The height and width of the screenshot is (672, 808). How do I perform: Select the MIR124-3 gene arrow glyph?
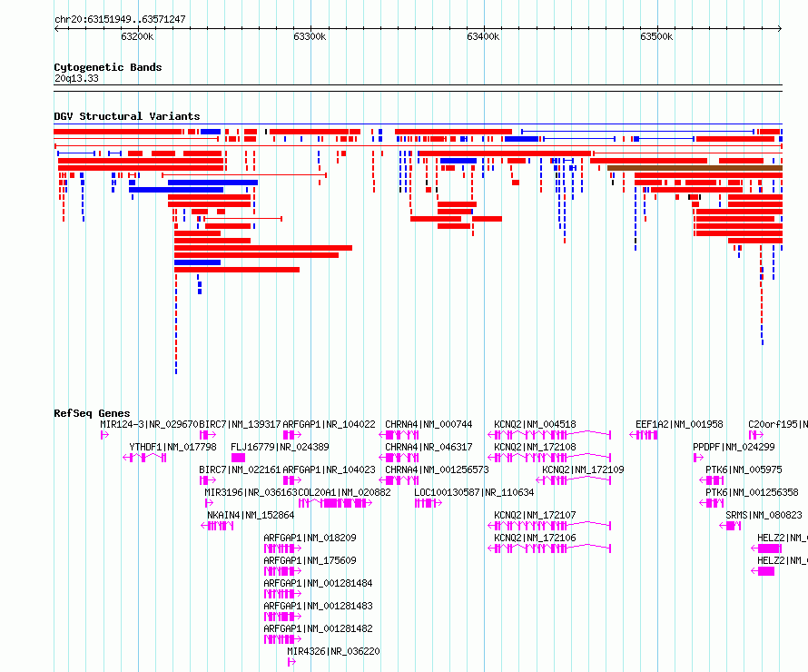pyautogui.click(x=104, y=435)
